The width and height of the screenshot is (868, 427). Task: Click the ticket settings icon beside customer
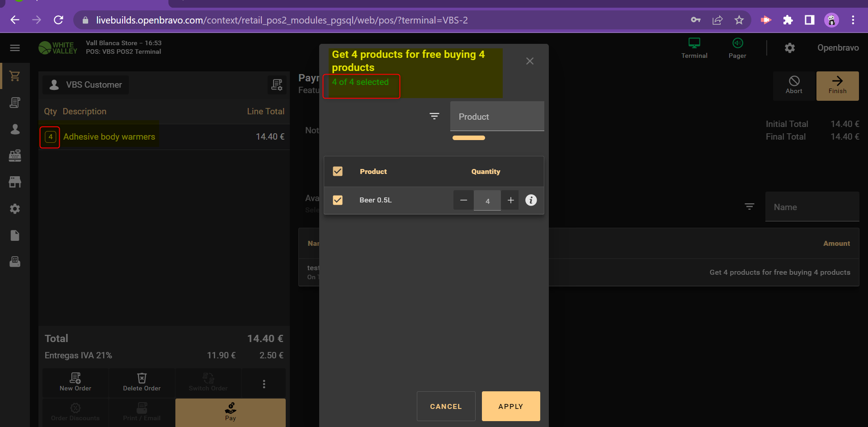coord(277,84)
